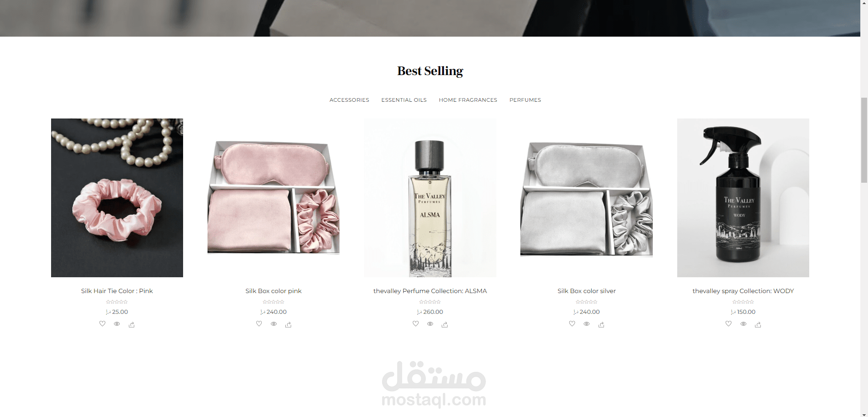
Task: Quick view the ALSMA perfume eye icon
Action: 430,324
